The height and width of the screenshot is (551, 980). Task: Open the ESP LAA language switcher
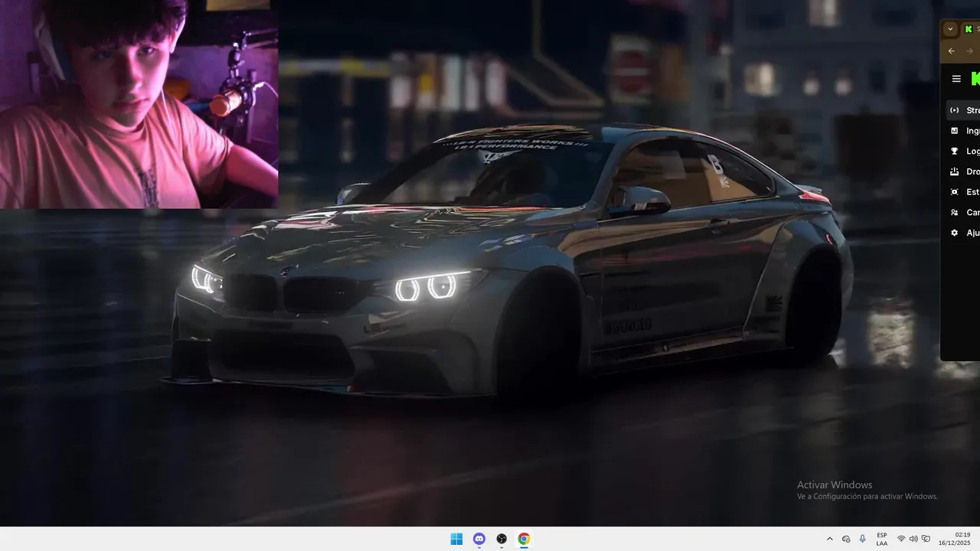pos(882,539)
